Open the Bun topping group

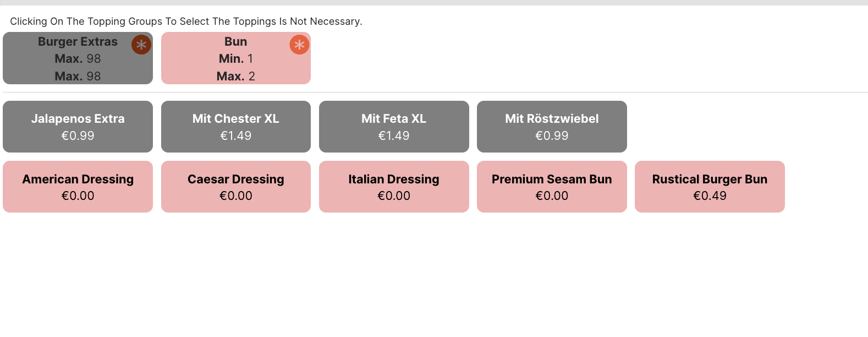(x=235, y=58)
